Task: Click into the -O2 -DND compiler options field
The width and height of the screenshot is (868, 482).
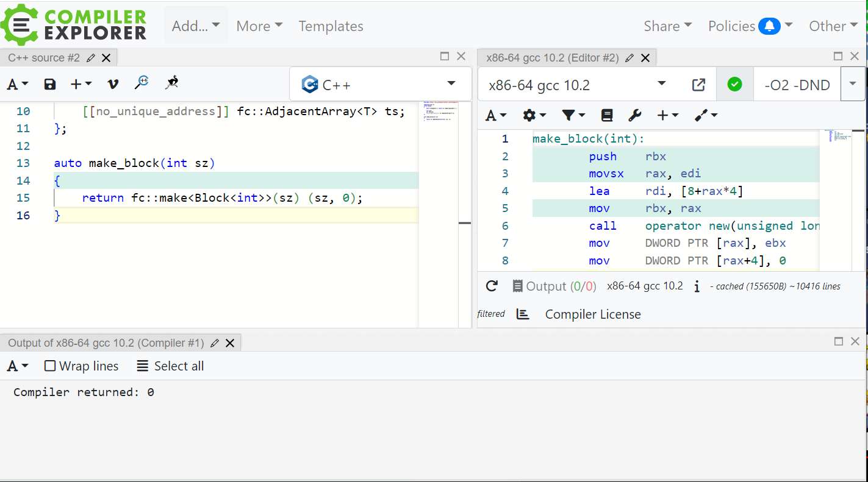Action: click(797, 85)
